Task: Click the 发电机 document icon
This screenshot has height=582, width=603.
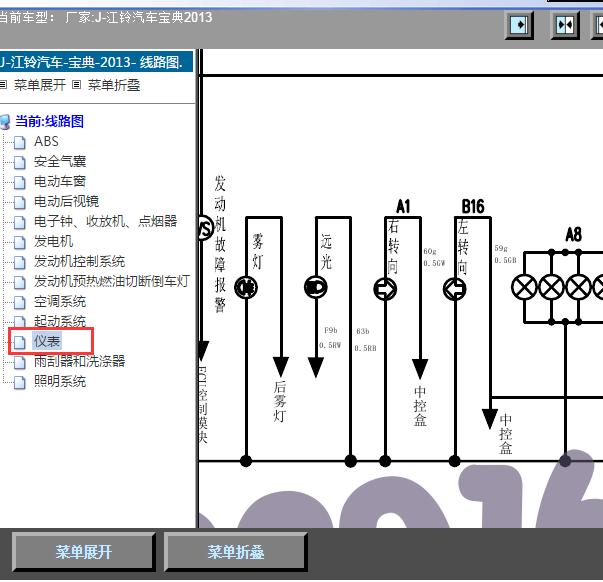Action: point(20,242)
